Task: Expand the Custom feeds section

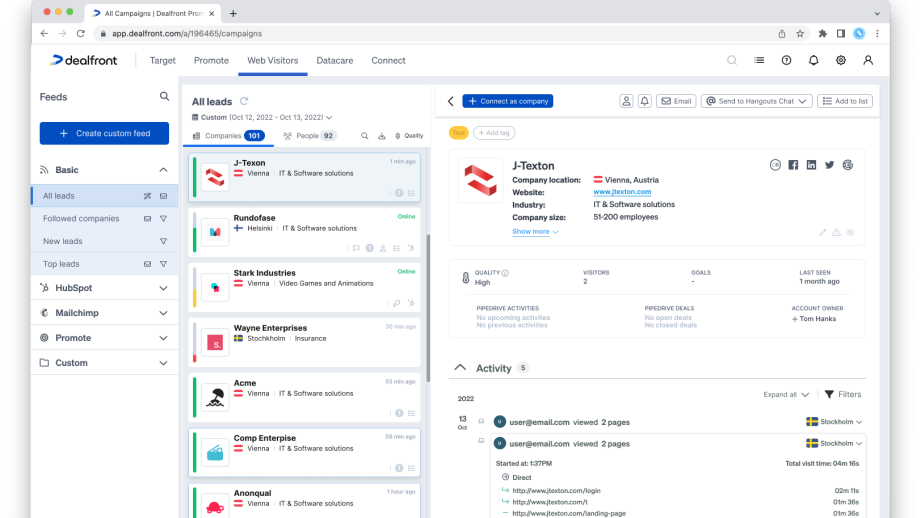Action: 163,363
